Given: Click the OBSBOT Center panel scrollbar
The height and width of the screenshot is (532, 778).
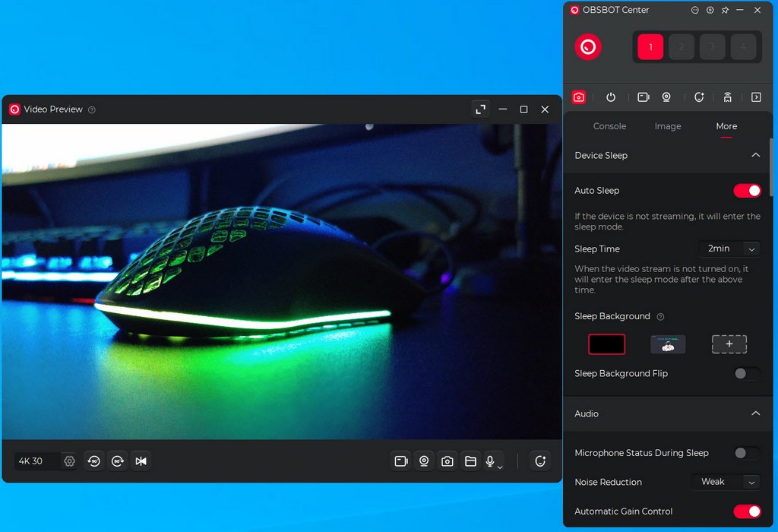Looking at the screenshot, I should (x=770, y=168).
